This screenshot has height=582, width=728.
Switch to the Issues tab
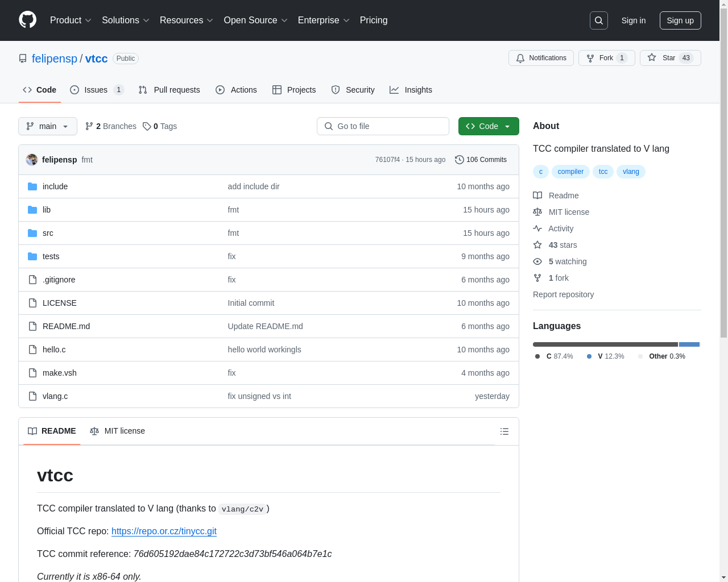tap(96, 90)
